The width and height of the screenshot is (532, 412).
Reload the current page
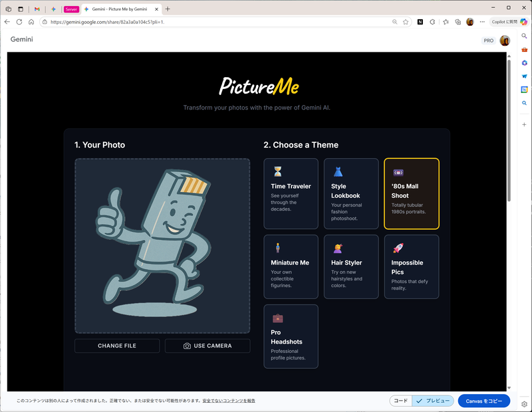(x=19, y=22)
